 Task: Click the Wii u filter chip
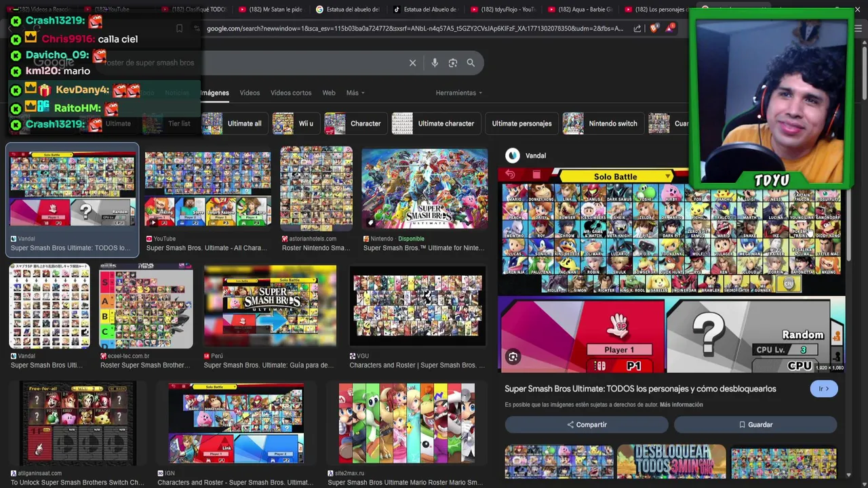click(294, 123)
